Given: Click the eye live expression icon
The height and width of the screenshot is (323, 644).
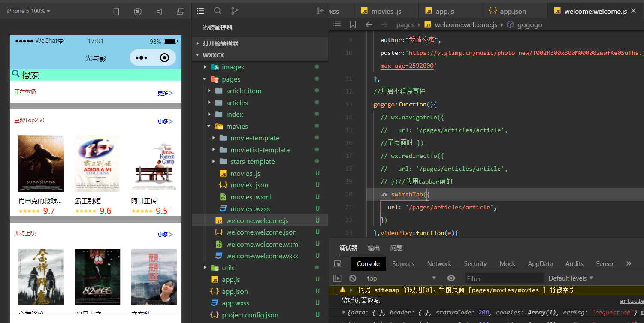Looking at the screenshot, I should point(451,278).
